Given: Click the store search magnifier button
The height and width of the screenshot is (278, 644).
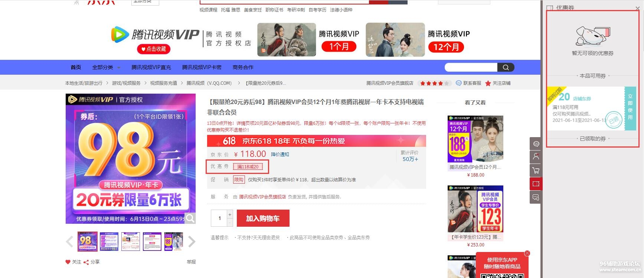Looking at the screenshot, I should click(506, 67).
